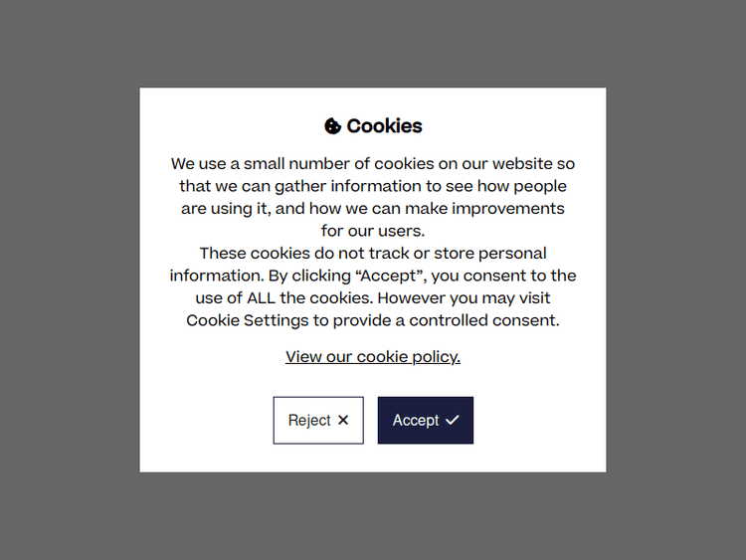
Task: Click the grey overlay below the cookie dialog
Action: 373,515
